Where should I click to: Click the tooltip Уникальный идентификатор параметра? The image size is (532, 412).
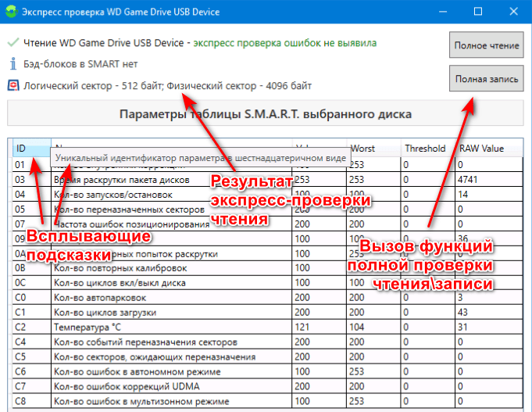[x=200, y=158]
